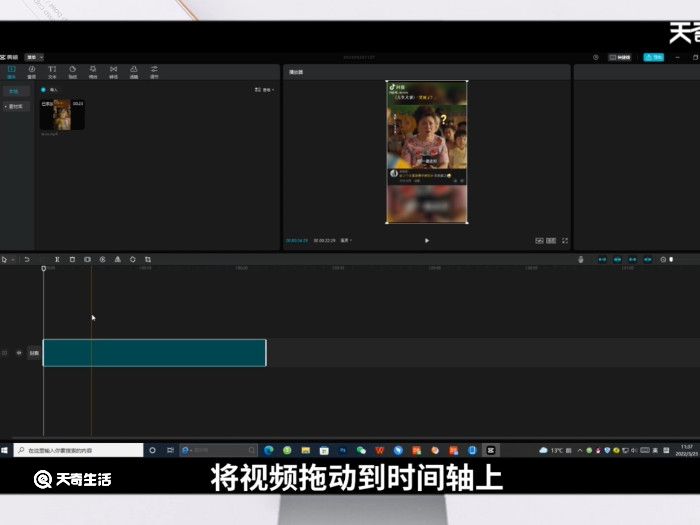The width and height of the screenshot is (700, 525).
Task: Play the preview video
Action: 427,241
